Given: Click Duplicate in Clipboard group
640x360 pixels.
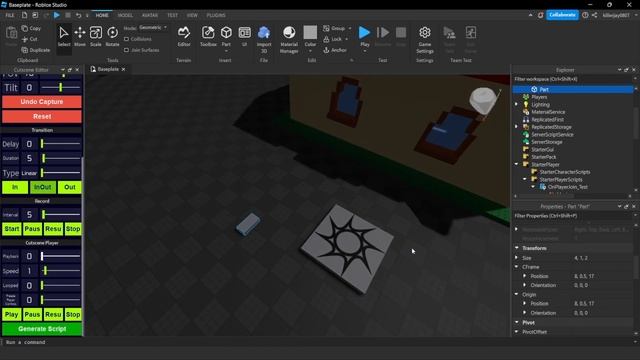Looking at the screenshot, I should (36, 50).
